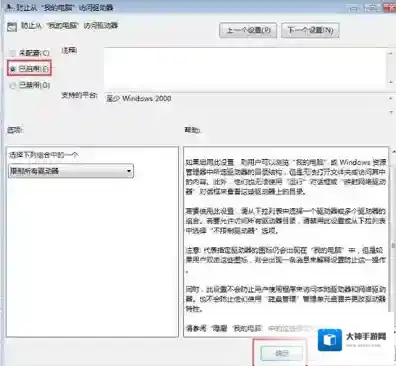Viewport: 396px width, 366px height.
Task: Open the 限制所有驱动器 drive restriction dropdown
Action: [71, 171]
